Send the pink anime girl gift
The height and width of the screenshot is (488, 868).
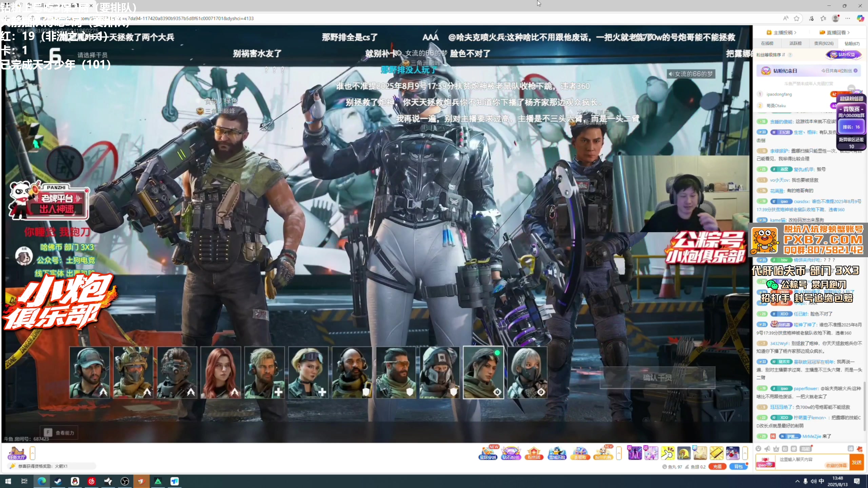click(651, 453)
